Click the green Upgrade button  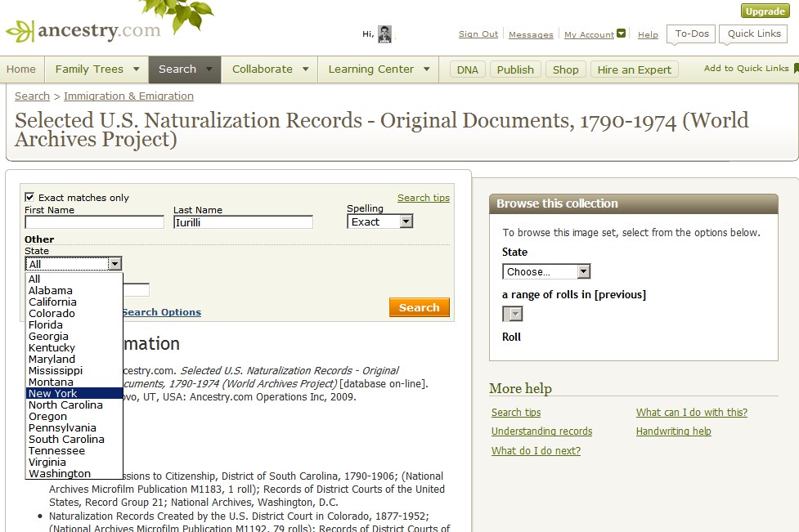(765, 11)
